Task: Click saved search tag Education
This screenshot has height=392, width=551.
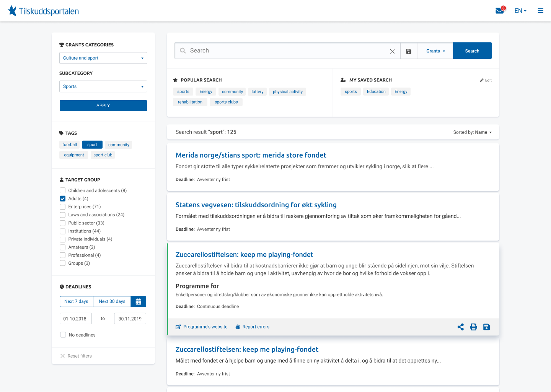Action: (376, 92)
